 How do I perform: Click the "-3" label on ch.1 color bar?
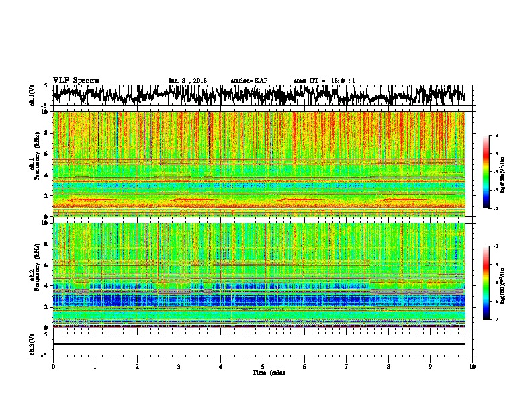[x=496, y=136]
